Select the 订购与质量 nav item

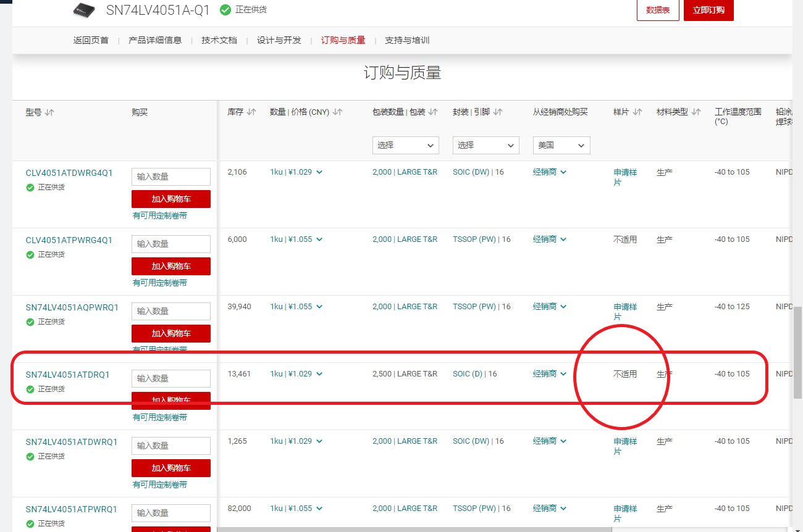(x=343, y=40)
